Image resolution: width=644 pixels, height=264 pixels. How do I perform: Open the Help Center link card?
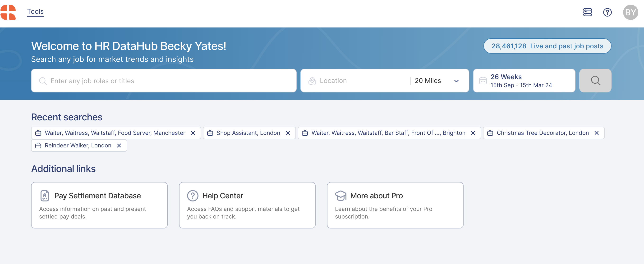[x=247, y=205]
